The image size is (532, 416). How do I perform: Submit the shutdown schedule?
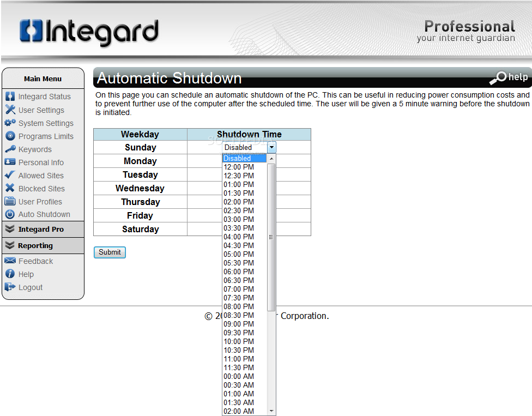pyautogui.click(x=110, y=252)
